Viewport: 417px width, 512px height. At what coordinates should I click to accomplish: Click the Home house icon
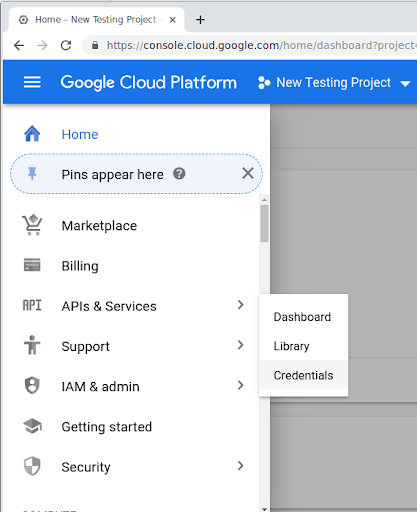[x=32, y=134]
